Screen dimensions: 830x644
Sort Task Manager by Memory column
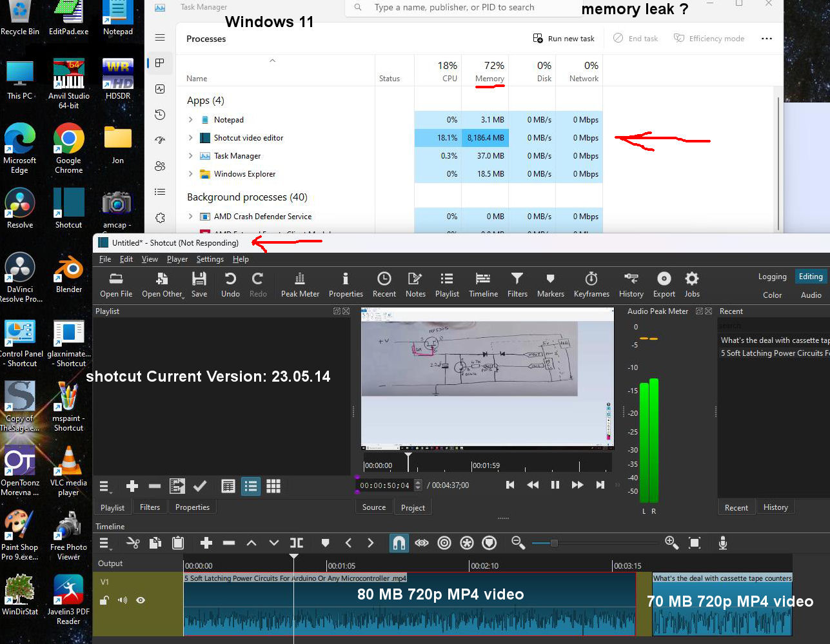coord(489,79)
